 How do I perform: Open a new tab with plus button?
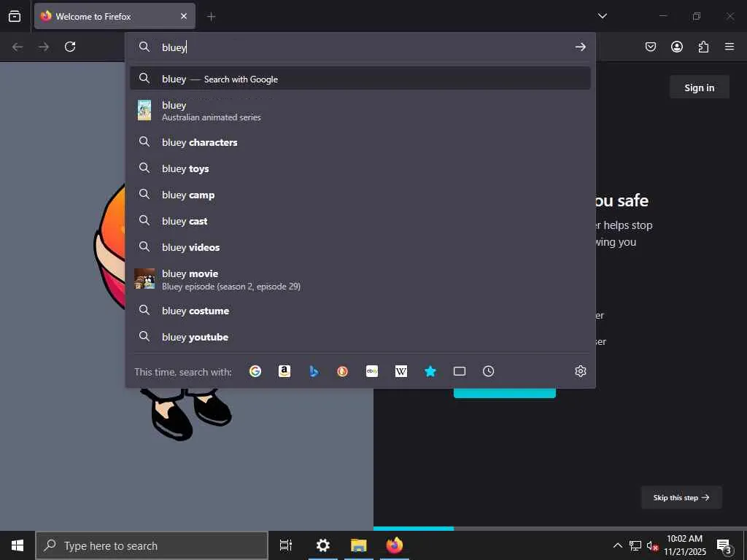[x=212, y=17]
